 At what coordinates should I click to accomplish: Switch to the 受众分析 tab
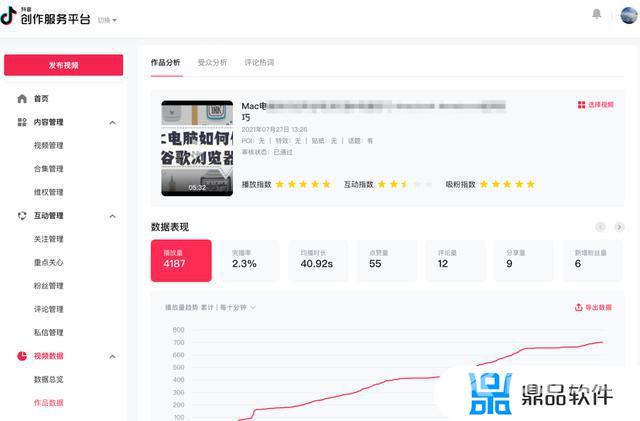tap(212, 62)
